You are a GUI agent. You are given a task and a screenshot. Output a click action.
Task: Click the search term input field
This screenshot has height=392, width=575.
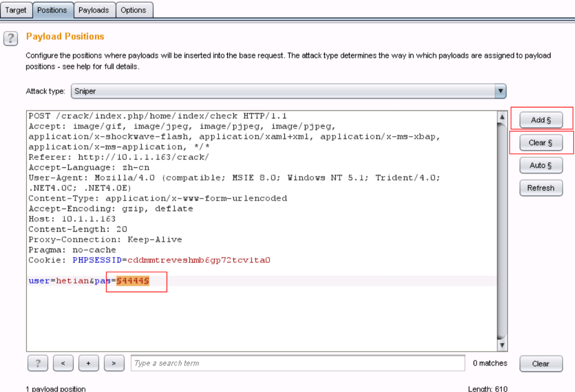pos(298,363)
